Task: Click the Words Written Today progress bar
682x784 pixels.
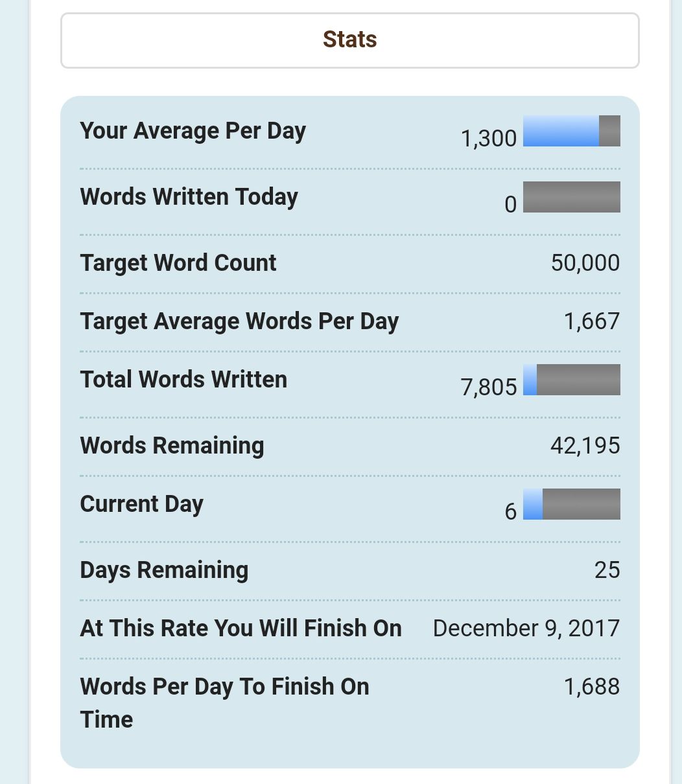Action: (x=572, y=197)
